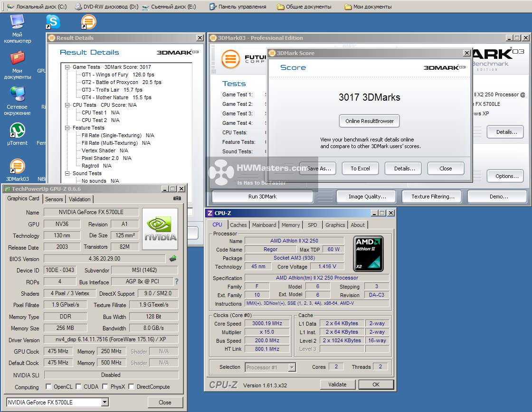This screenshot has width=532, height=412.
Task: Open the Caches tab in CPU-Z
Action: [x=238, y=225]
